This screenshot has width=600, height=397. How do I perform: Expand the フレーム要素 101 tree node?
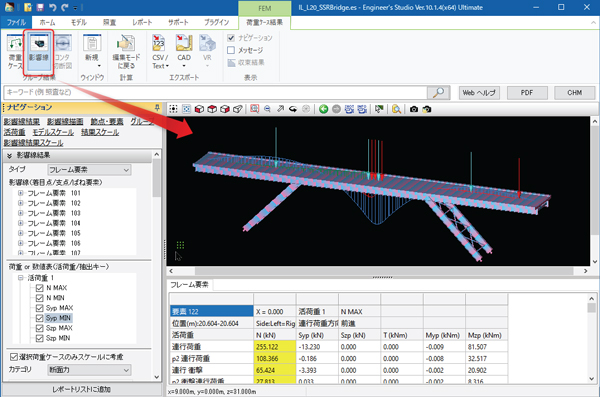21,193
